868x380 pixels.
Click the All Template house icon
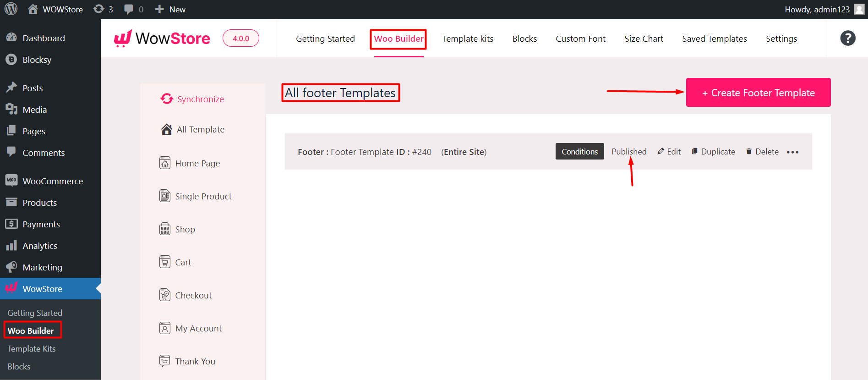pyautogui.click(x=167, y=130)
